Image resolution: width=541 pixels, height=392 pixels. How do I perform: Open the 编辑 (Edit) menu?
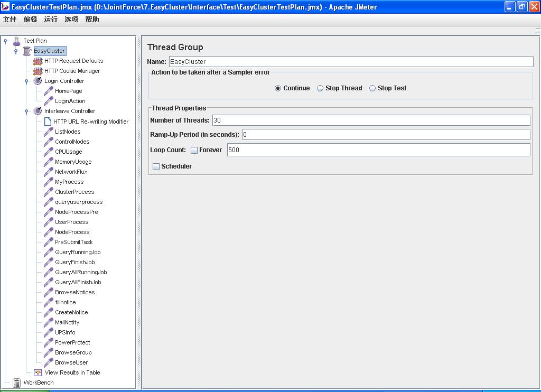tap(30, 20)
